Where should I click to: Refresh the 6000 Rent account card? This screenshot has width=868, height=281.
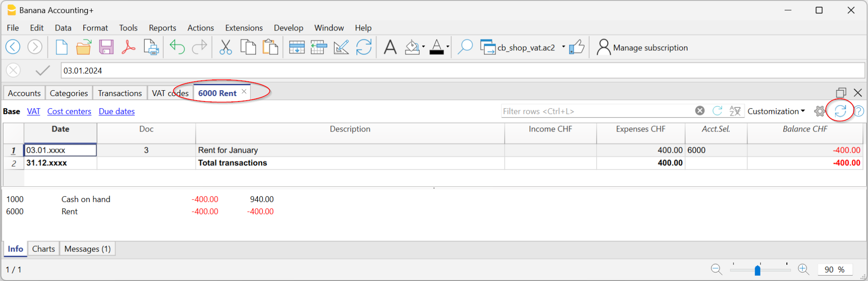coord(840,111)
